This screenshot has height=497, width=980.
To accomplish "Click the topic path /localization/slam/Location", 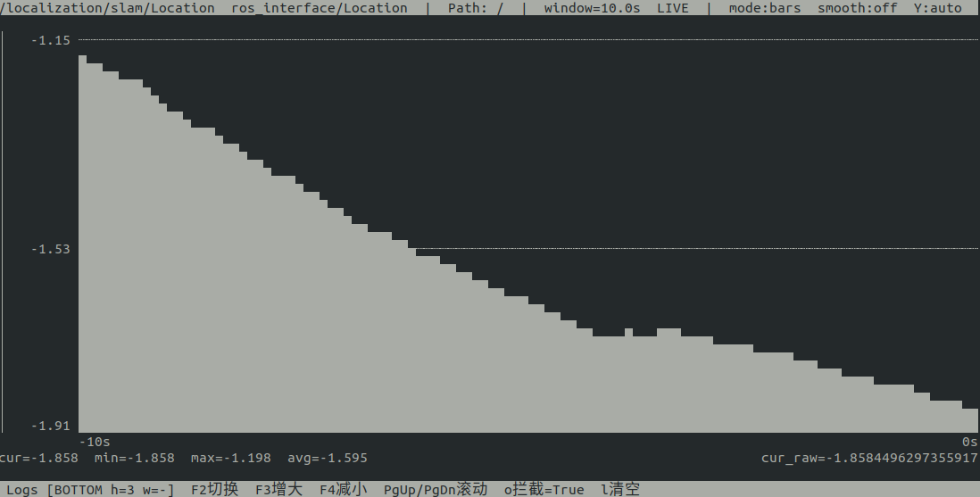I will (107, 8).
